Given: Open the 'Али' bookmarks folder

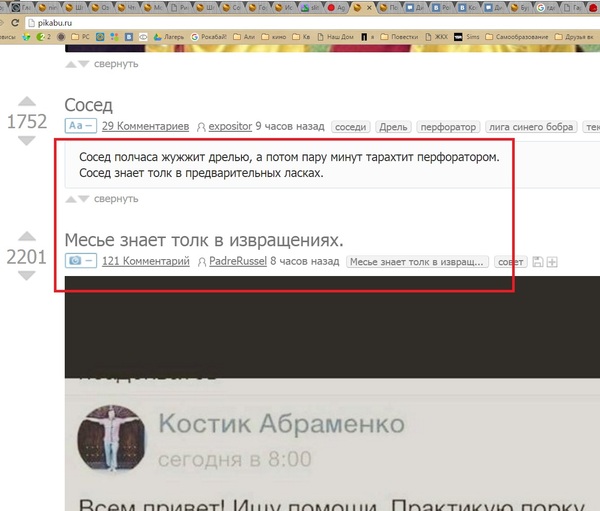Looking at the screenshot, I should pyautogui.click(x=244, y=37).
